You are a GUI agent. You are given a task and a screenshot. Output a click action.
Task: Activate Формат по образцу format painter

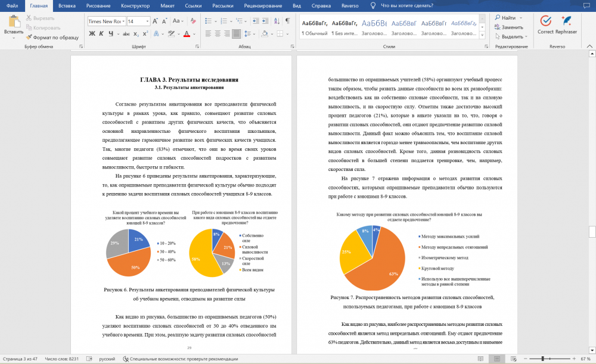coord(52,38)
